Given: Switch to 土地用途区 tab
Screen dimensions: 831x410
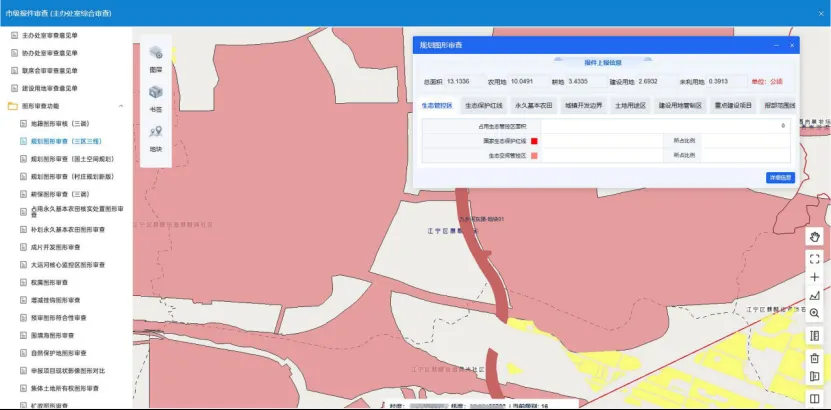Looking at the screenshot, I should click(x=630, y=105).
